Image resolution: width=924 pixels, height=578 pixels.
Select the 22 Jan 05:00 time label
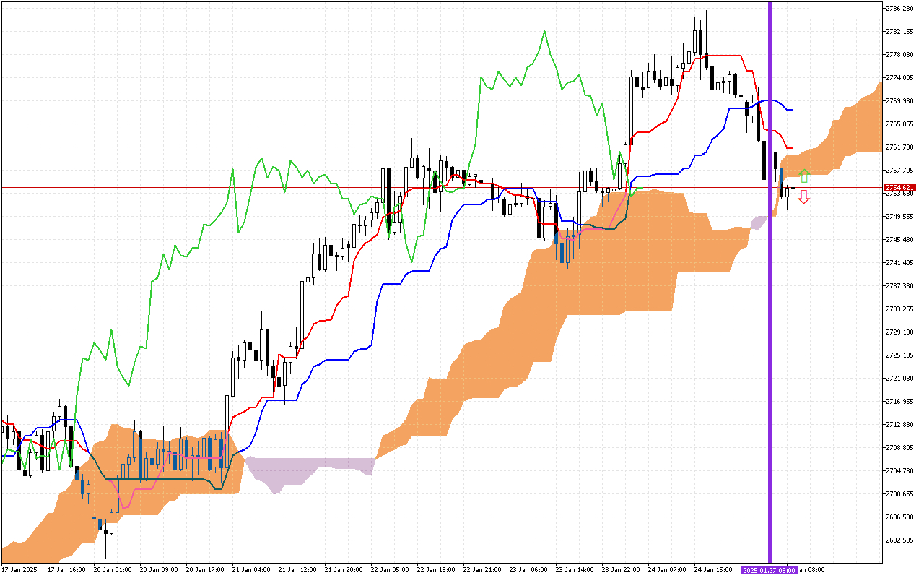(390, 570)
